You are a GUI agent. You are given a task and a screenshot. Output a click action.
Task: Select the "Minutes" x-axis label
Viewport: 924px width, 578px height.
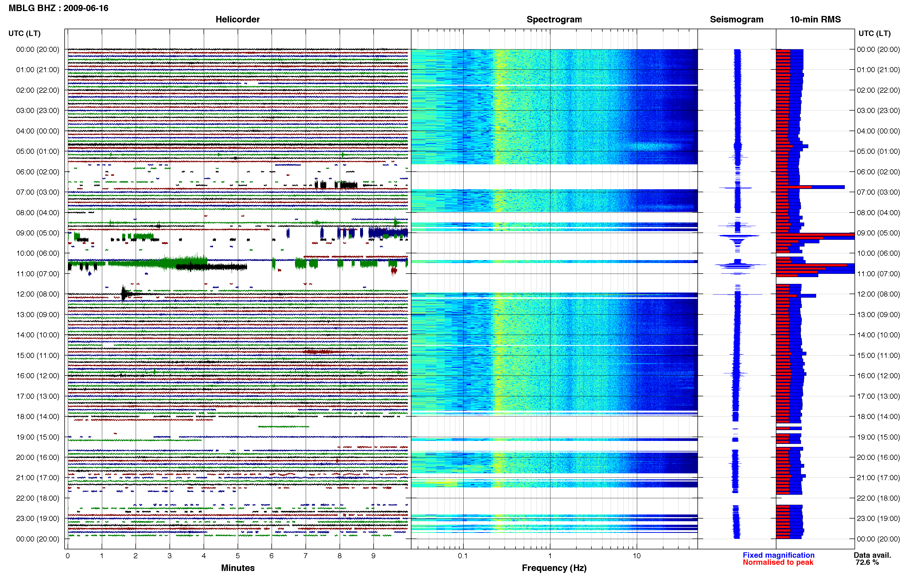pyautogui.click(x=238, y=568)
